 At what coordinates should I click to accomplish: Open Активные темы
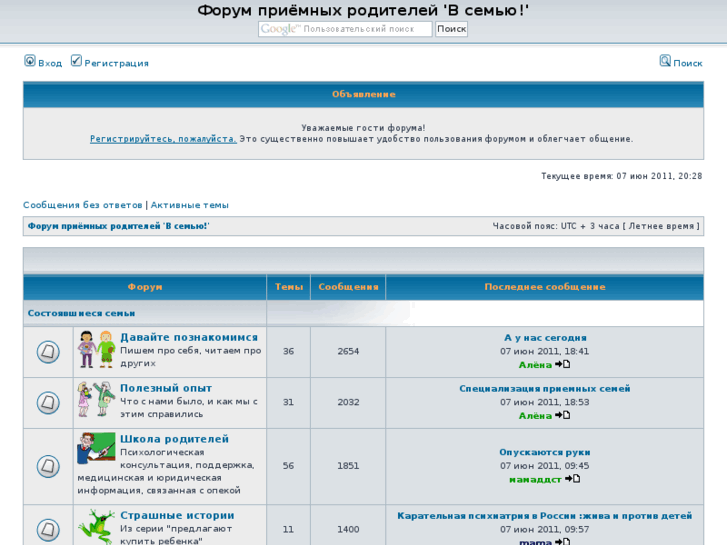click(x=190, y=205)
